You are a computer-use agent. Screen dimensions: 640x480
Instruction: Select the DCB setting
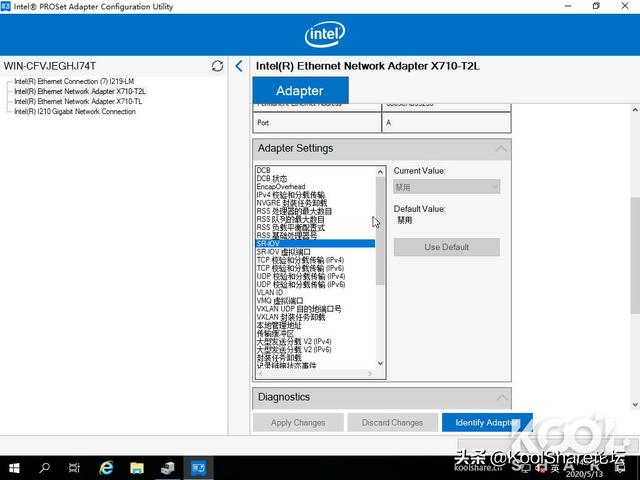pos(264,170)
